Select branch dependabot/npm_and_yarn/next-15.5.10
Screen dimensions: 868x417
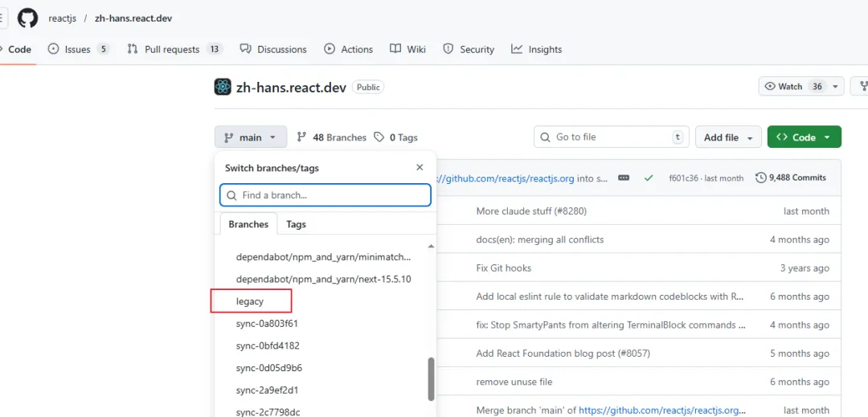click(x=325, y=280)
